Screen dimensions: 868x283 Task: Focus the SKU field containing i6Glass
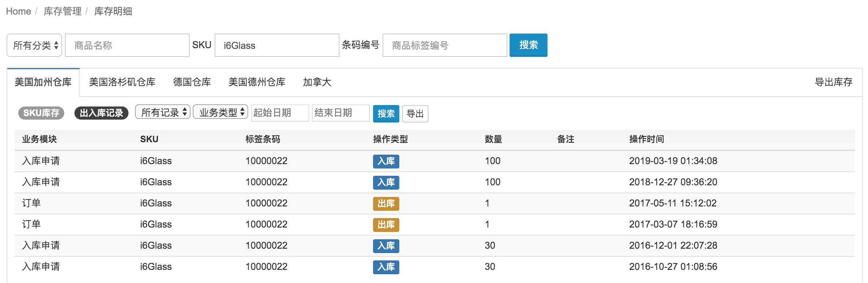click(x=277, y=45)
